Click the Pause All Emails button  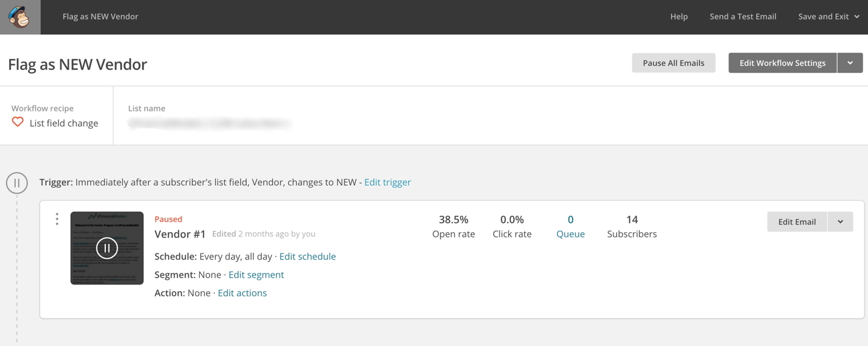pos(674,63)
